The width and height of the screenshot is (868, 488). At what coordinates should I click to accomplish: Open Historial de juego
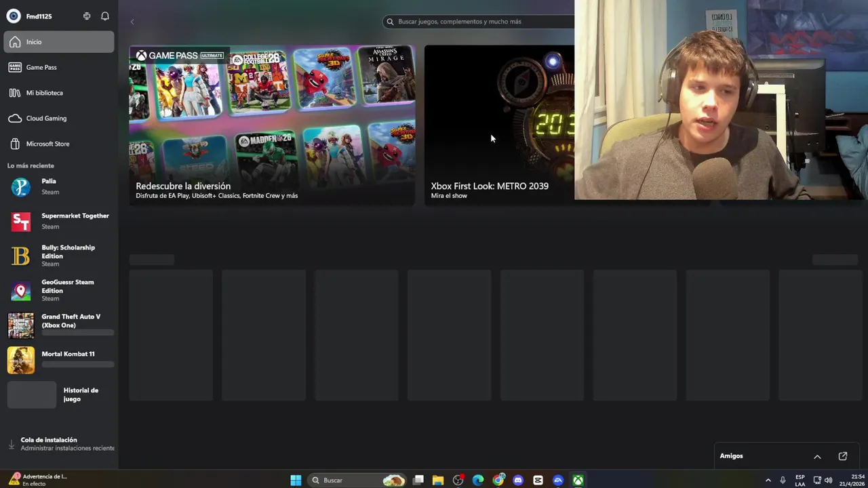coord(60,394)
